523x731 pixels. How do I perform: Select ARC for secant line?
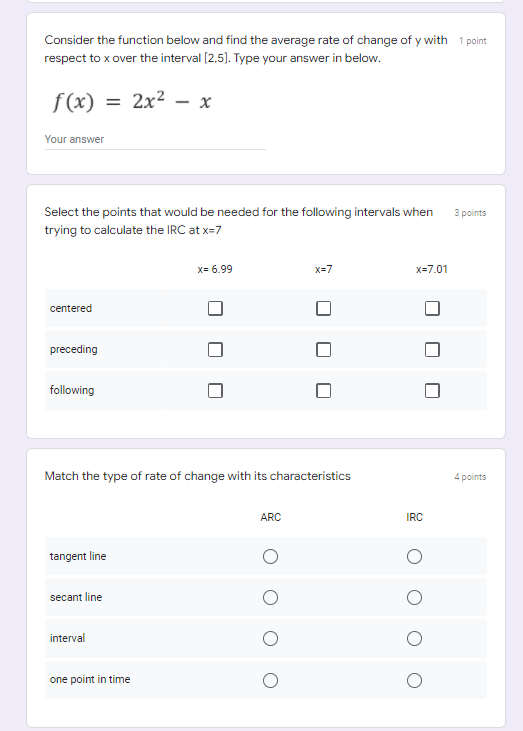click(x=270, y=597)
